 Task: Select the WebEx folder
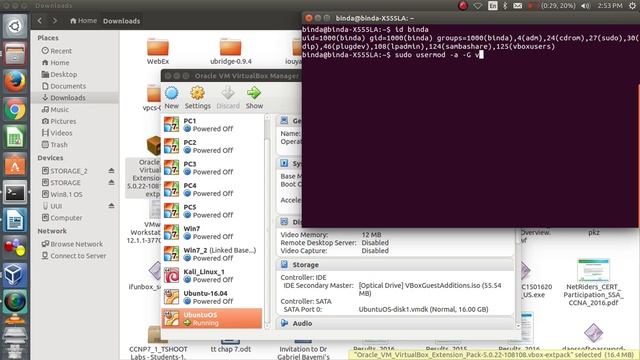158,51
